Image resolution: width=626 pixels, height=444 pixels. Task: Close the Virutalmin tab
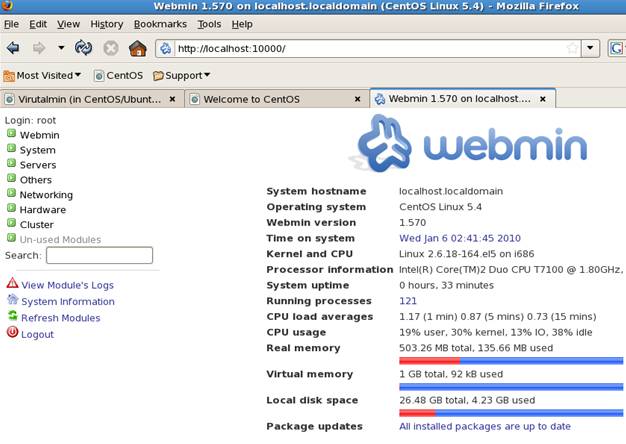coord(172,99)
